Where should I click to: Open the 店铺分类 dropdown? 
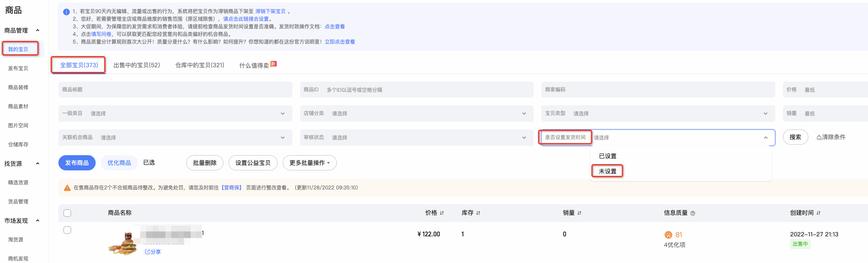[x=416, y=113]
